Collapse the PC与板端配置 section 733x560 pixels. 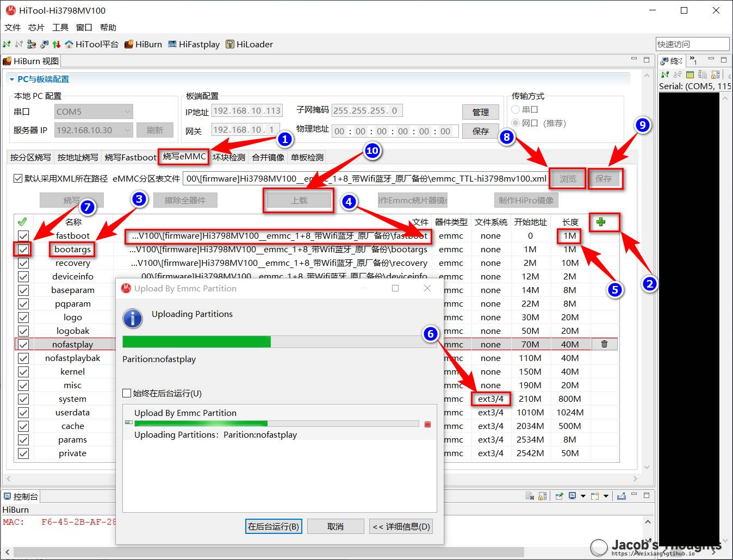coord(12,79)
